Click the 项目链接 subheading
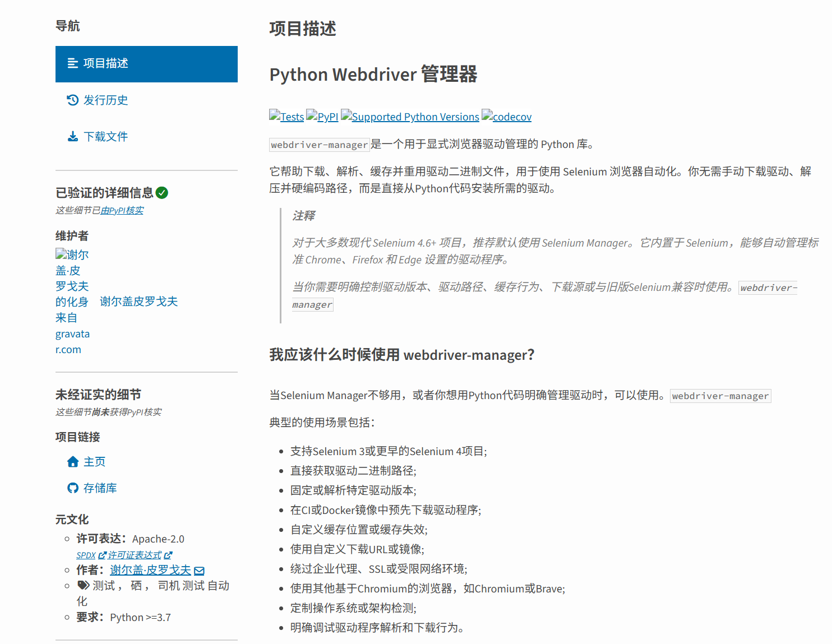 click(77, 437)
